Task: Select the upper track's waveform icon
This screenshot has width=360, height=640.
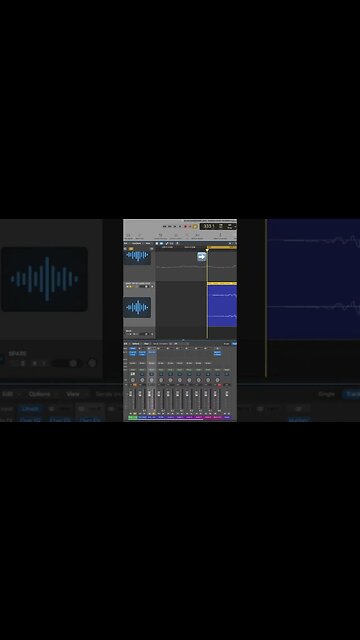Action: coord(138,256)
